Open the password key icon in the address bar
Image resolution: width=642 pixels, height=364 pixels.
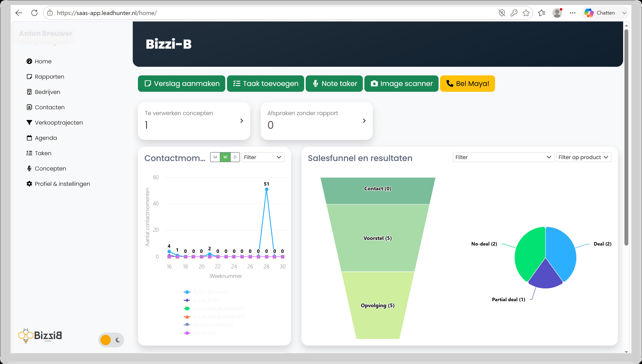pyautogui.click(x=514, y=13)
